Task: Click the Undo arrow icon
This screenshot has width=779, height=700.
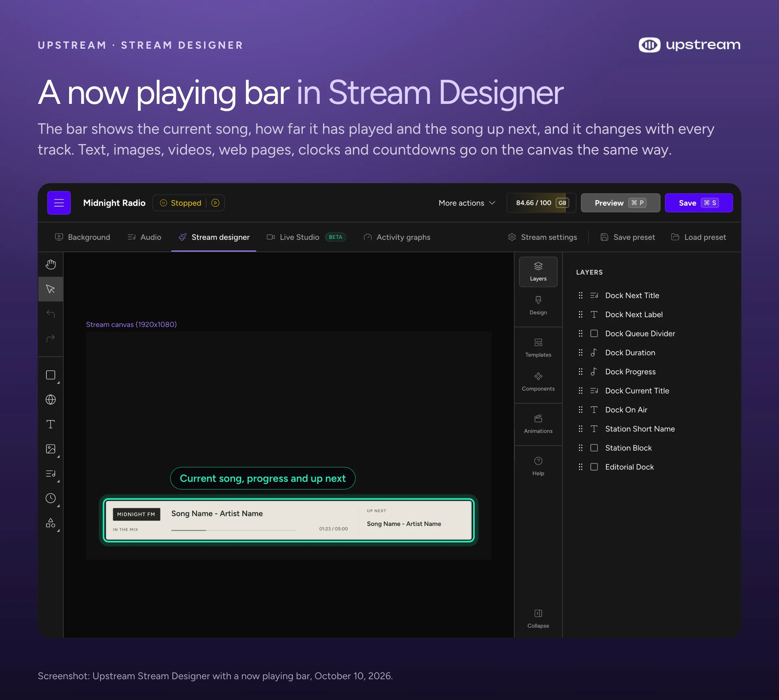Action: click(51, 313)
